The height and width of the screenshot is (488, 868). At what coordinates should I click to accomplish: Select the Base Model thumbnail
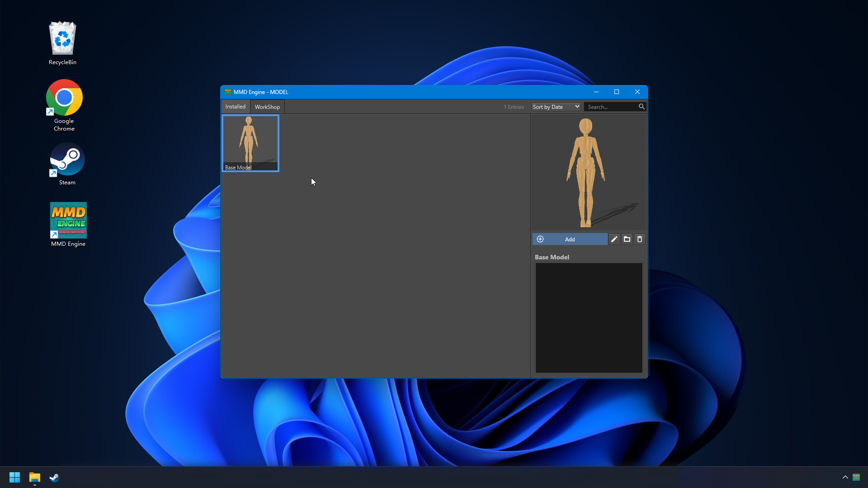coord(250,142)
